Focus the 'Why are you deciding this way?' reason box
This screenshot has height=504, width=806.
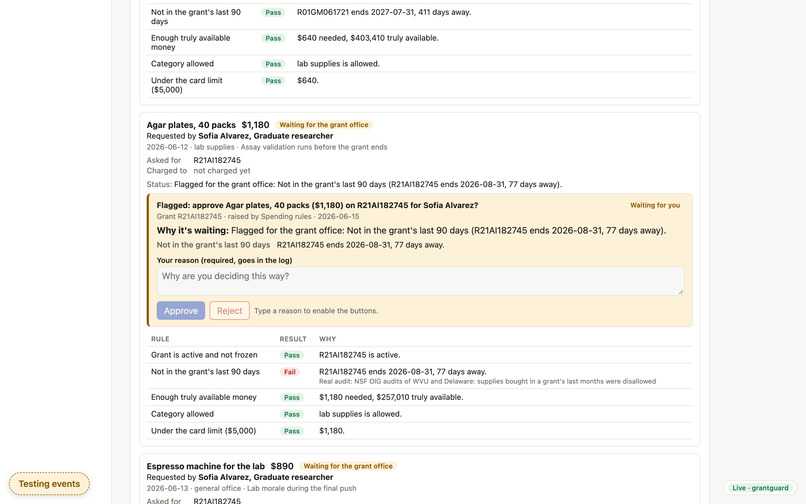click(x=420, y=281)
